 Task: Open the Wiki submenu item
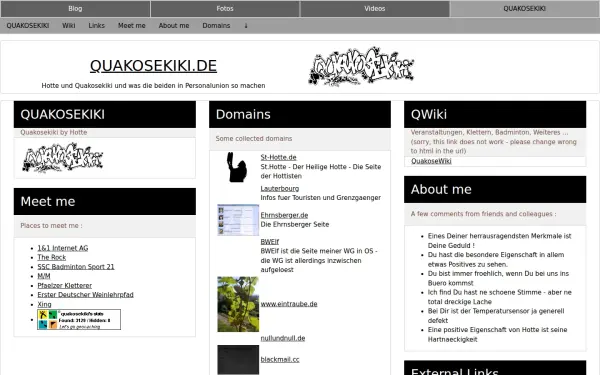click(x=68, y=26)
